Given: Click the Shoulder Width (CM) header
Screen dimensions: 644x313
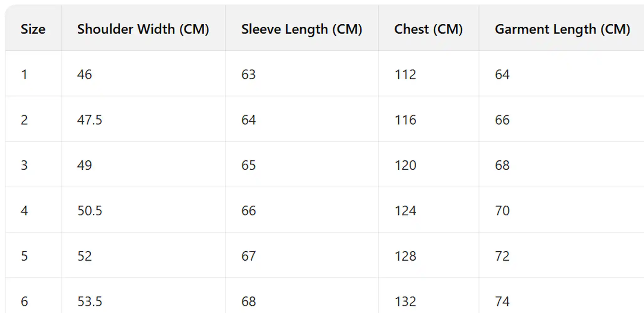Looking at the screenshot, I should coord(143,29).
